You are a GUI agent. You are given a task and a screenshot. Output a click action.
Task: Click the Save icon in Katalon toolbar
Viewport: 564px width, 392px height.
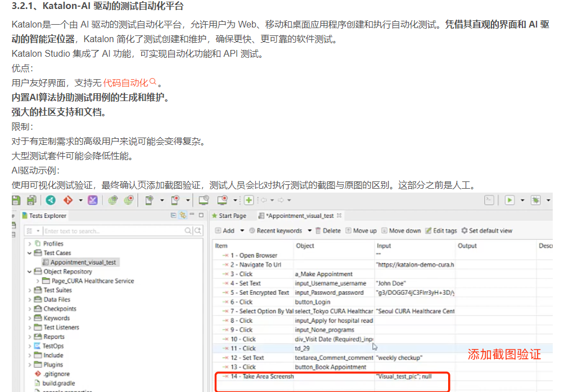point(16,200)
